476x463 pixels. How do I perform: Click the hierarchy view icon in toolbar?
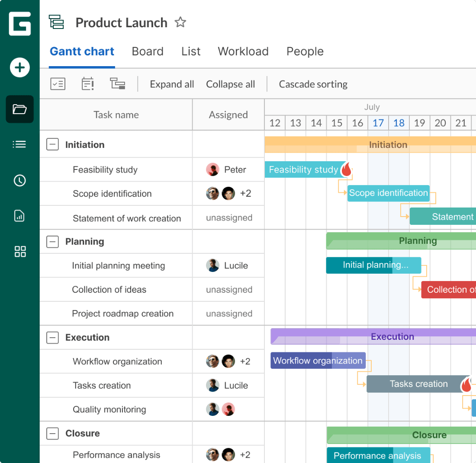(x=117, y=84)
